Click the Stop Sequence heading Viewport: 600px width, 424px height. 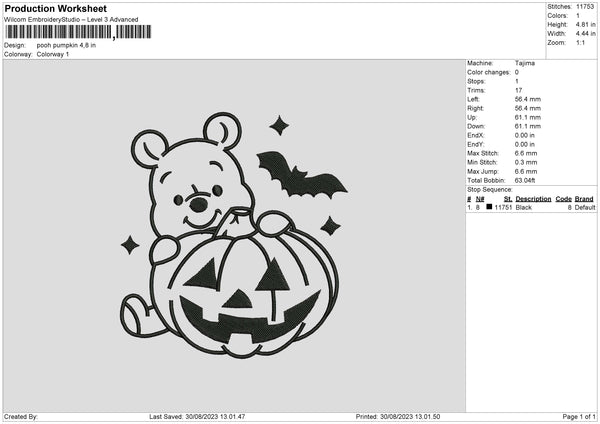click(489, 189)
